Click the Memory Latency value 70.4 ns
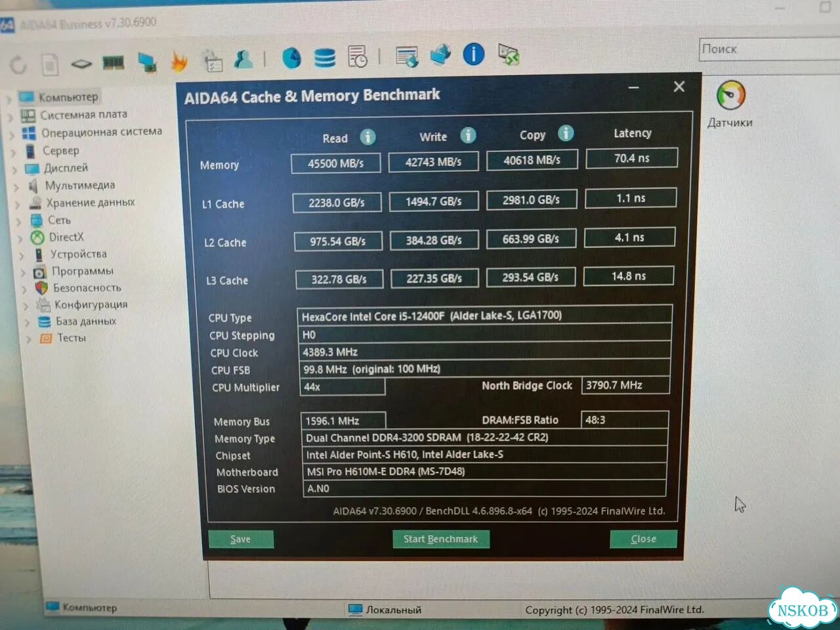Screen dimensions: 840x630 [631, 158]
